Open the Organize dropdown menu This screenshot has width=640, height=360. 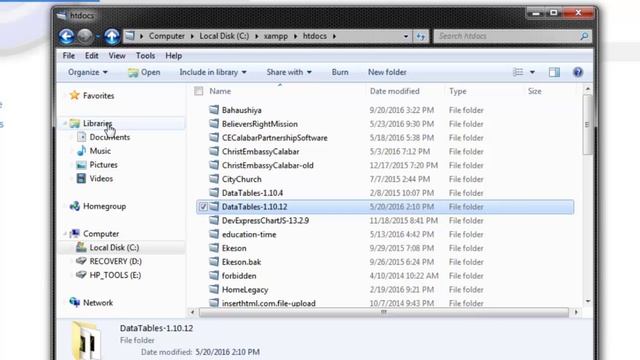click(x=88, y=72)
